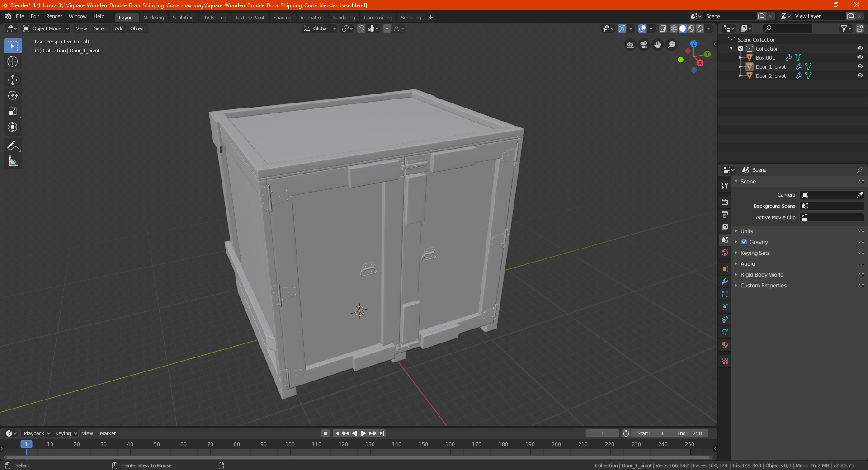Switch to UV Editing workspace tab
The image size is (868, 470).
pyautogui.click(x=214, y=18)
